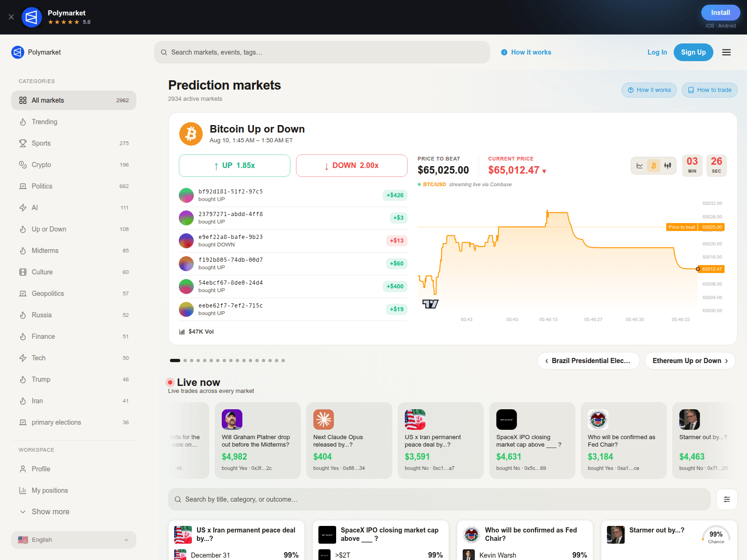Viewport: 747px width, 560px height.
Task: Click the Midterms flame icon
Action: [23, 251]
